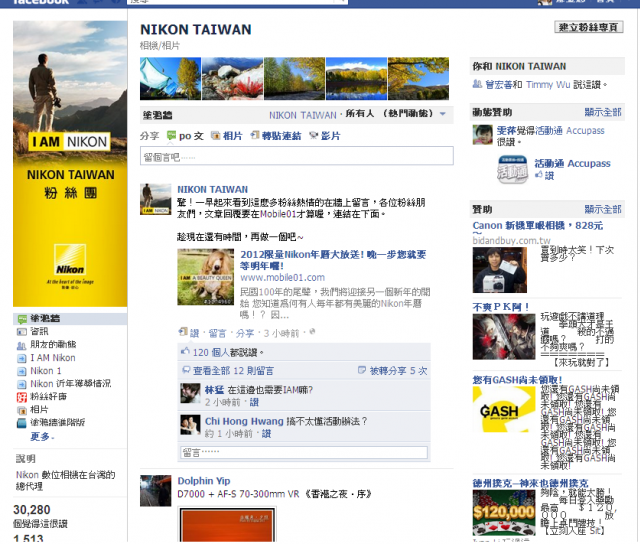
Task: Open the 不爽ＰＫ阿 ad title
Action: click(500, 307)
